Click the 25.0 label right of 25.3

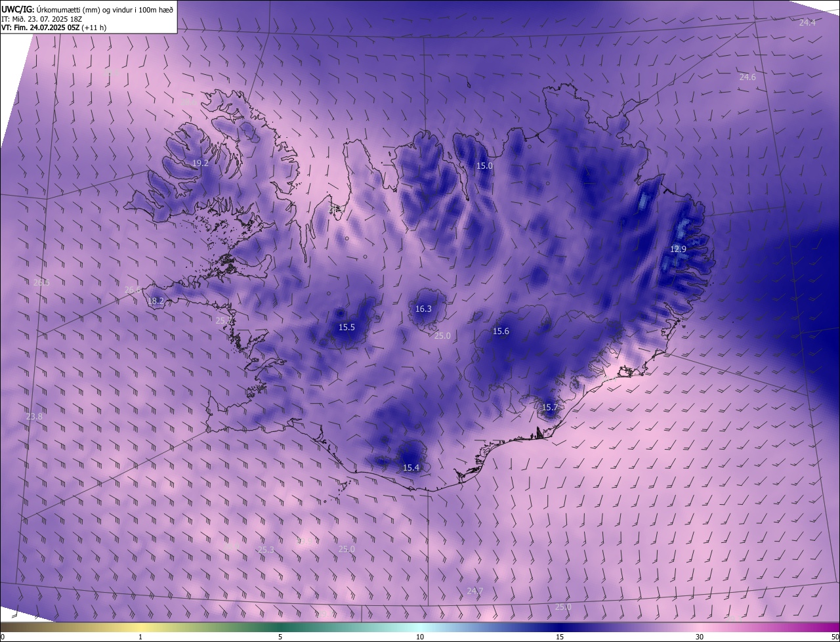(346, 549)
